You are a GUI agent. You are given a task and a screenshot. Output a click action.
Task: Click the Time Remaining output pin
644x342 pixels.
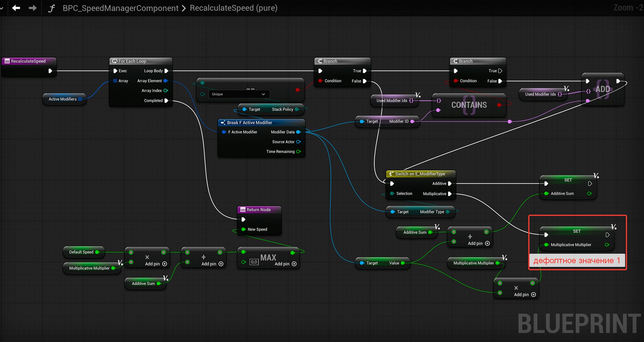(x=298, y=152)
